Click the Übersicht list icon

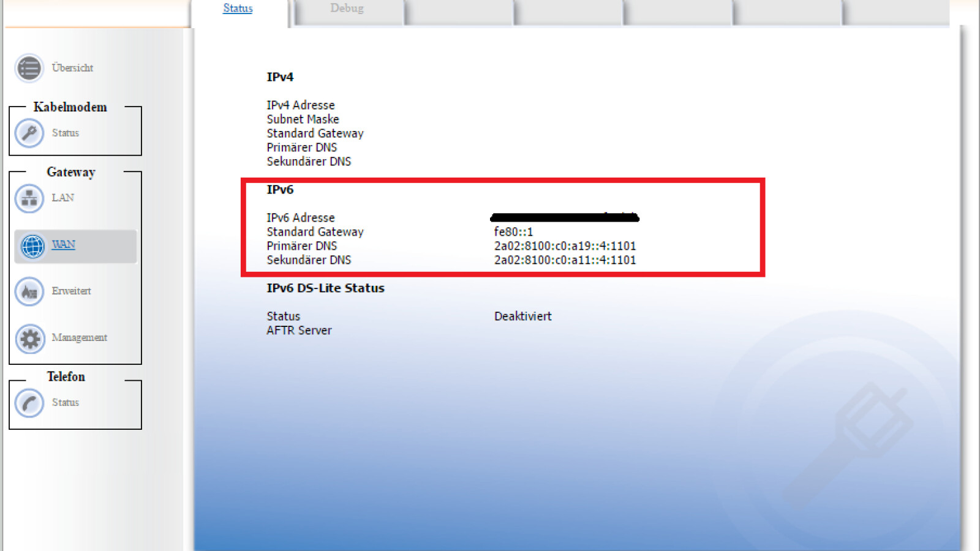pos(29,68)
